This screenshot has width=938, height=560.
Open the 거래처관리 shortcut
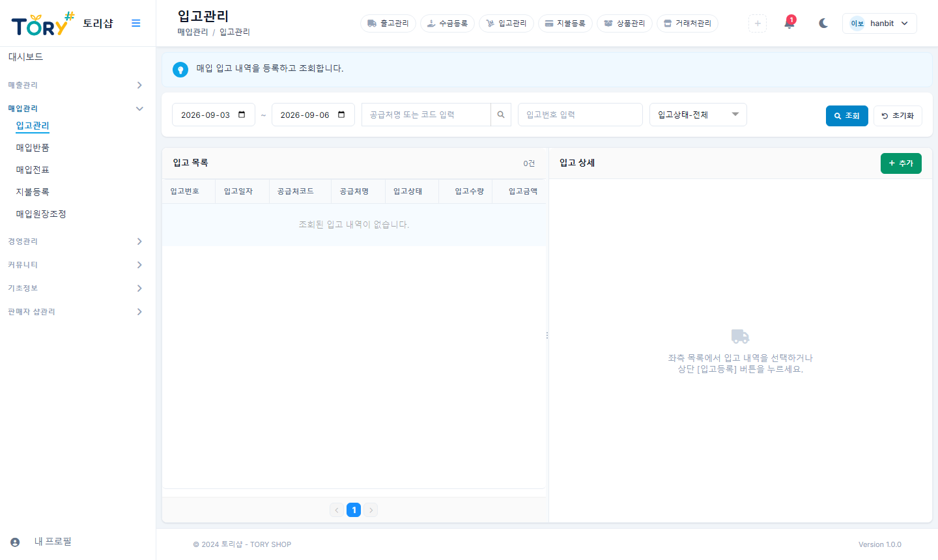[x=688, y=23]
